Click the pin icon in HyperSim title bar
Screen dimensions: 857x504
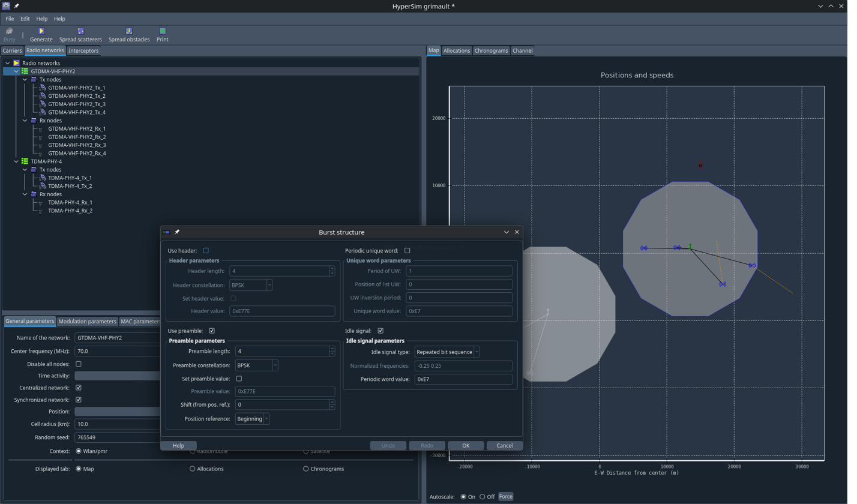coord(17,6)
